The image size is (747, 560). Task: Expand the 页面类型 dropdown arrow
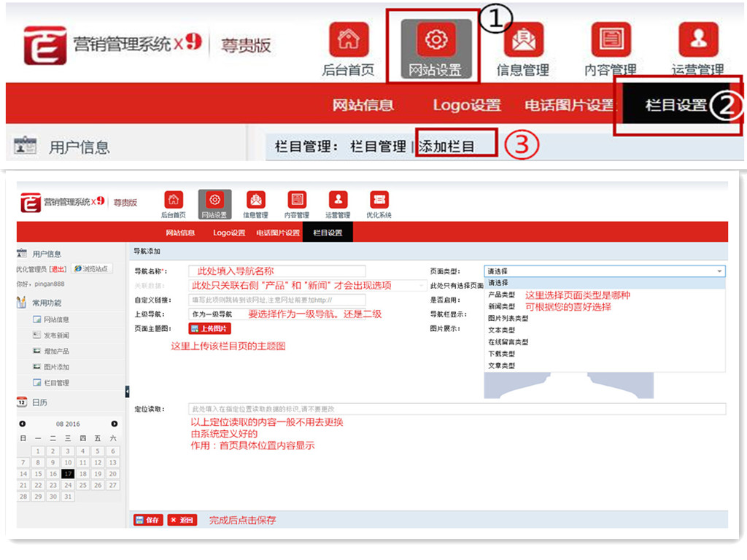click(x=720, y=271)
